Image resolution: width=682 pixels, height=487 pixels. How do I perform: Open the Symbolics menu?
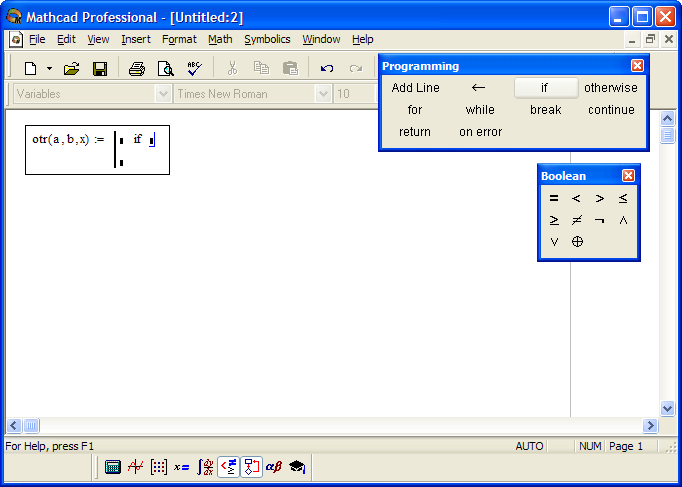point(267,40)
